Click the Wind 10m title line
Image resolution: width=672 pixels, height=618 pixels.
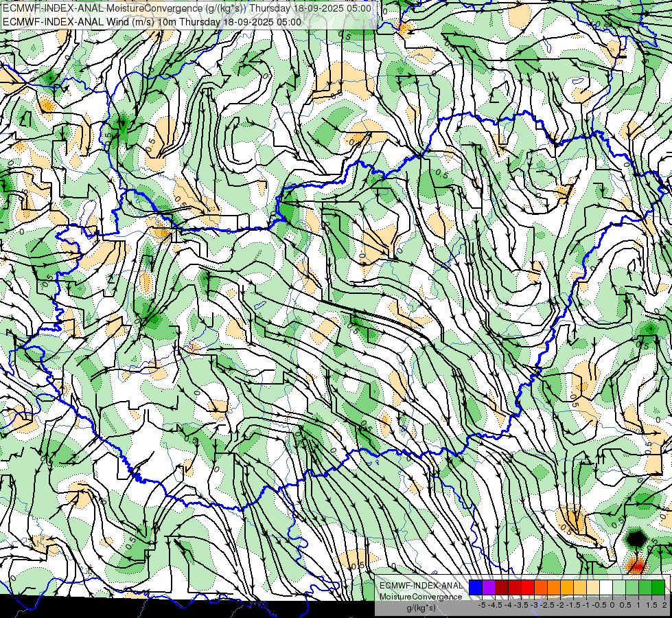click(152, 22)
